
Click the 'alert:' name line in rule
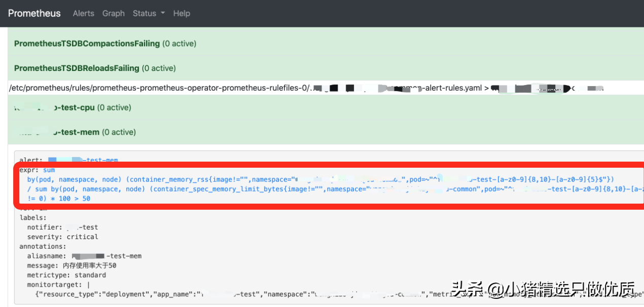click(68, 160)
